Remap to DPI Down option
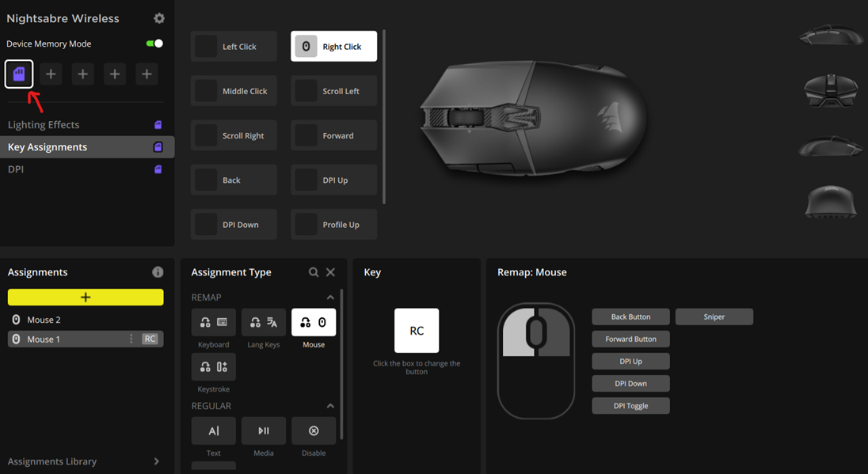Screen dimensions: 868x474 pyautogui.click(x=630, y=383)
